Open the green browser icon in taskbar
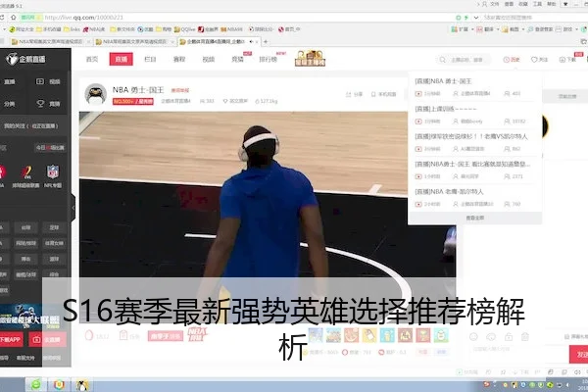 pos(36,385)
